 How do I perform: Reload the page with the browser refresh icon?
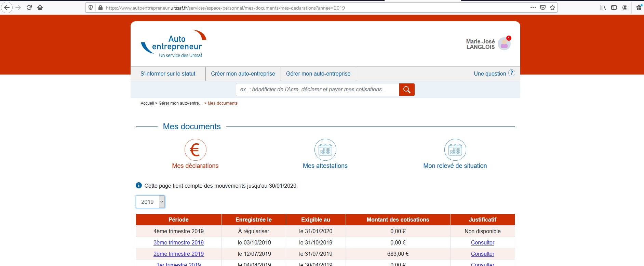coord(29,8)
